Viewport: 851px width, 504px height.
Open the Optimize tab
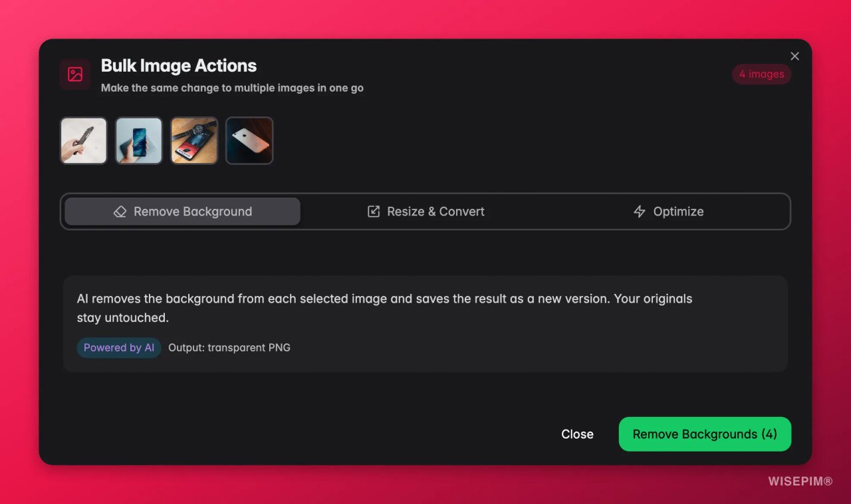(x=668, y=211)
